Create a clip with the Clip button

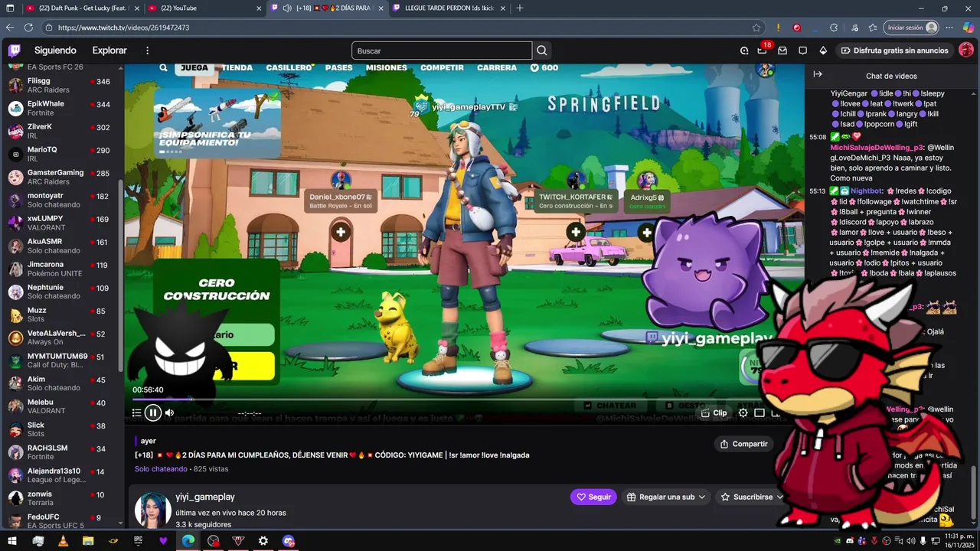714,413
